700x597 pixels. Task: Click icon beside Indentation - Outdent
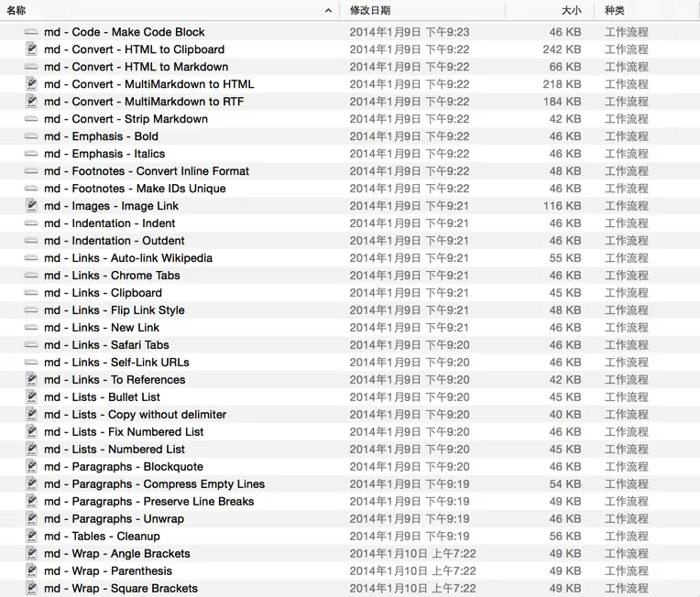[31, 241]
